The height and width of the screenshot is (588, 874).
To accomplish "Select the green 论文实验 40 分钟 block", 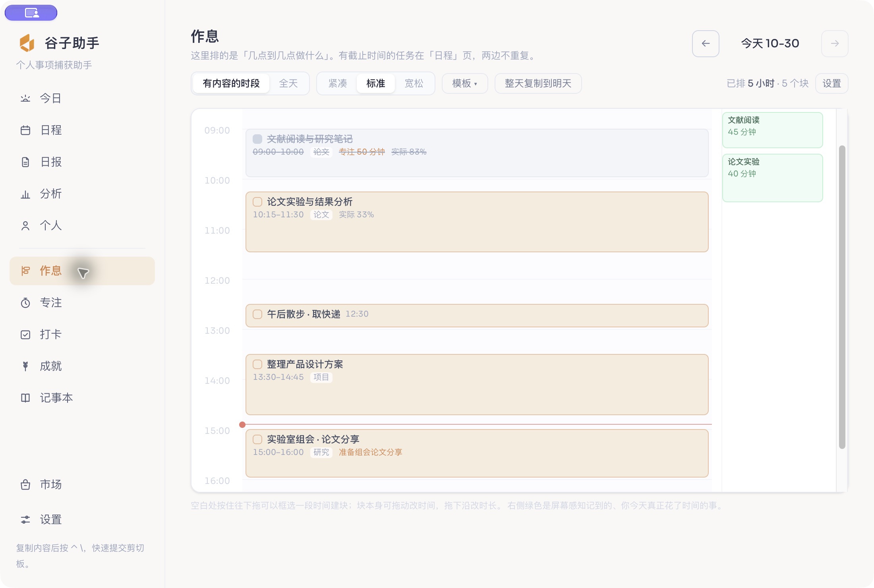I will [x=772, y=178].
